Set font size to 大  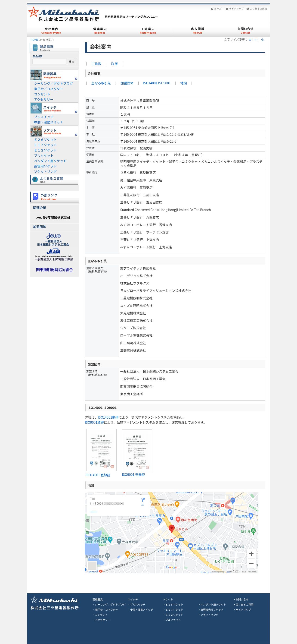tap(250, 40)
